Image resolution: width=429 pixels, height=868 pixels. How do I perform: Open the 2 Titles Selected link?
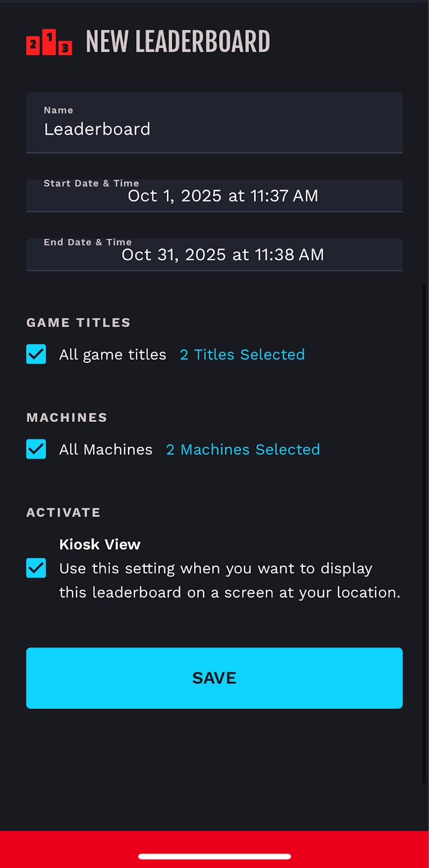(242, 354)
